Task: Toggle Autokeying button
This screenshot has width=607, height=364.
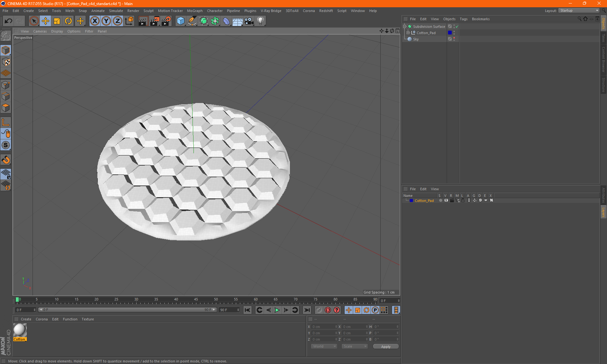Action: pyautogui.click(x=328, y=310)
